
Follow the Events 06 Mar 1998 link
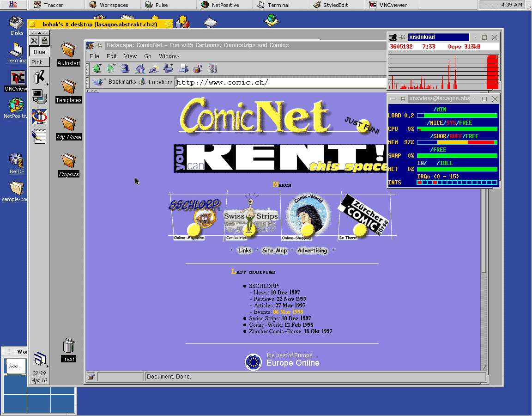tap(288, 312)
